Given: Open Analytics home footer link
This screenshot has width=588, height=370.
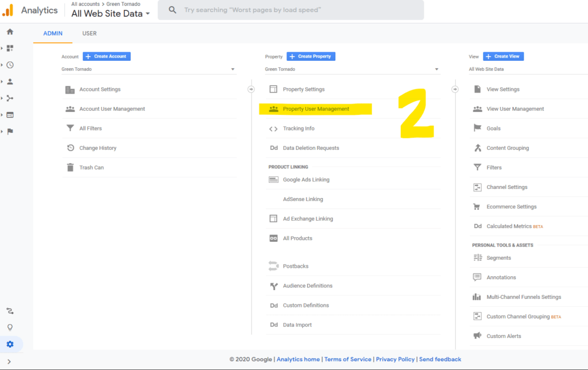Looking at the screenshot, I should point(298,359).
